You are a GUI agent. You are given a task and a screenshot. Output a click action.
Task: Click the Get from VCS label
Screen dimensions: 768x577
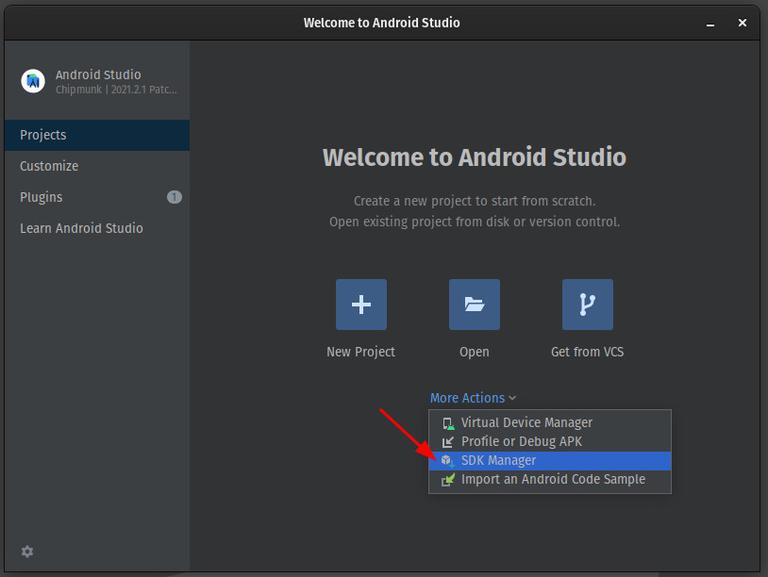tap(587, 352)
